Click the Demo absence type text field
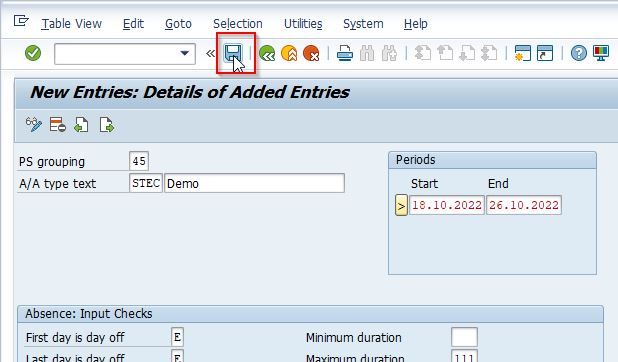 (x=254, y=183)
